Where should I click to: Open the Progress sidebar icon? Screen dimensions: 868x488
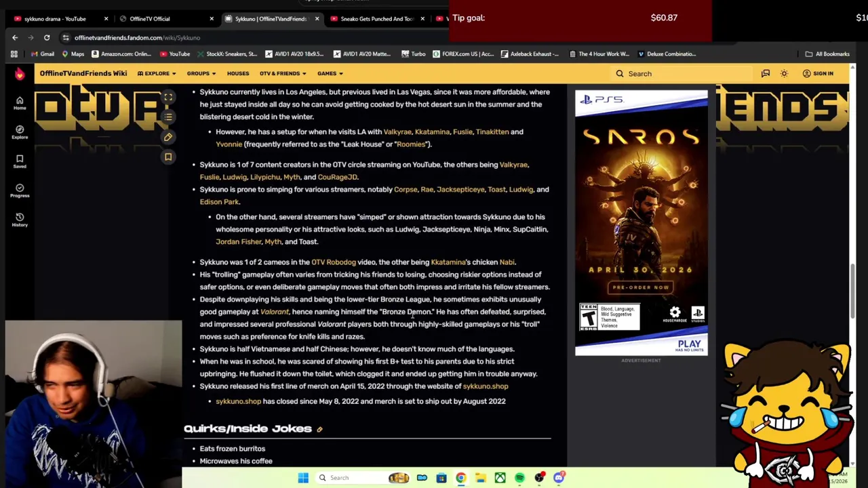[20, 190]
